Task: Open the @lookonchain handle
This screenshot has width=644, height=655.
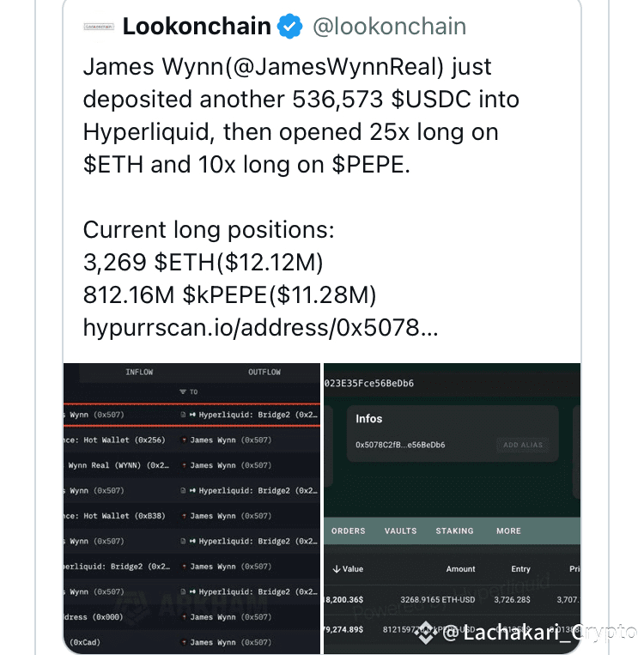Action: click(389, 27)
